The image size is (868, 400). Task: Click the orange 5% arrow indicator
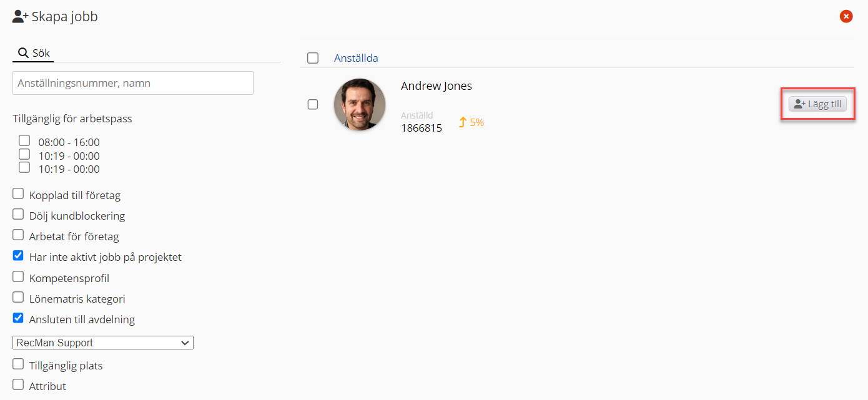471,122
